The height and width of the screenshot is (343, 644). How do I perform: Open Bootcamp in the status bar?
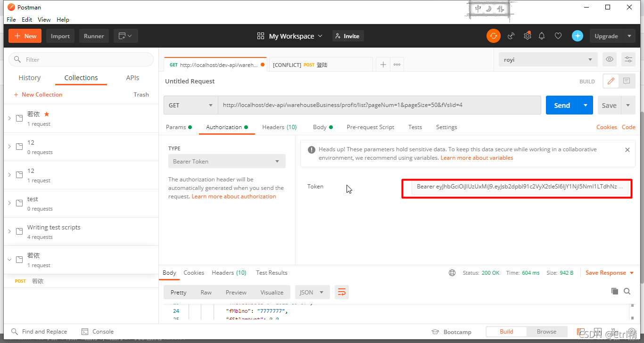click(x=452, y=332)
